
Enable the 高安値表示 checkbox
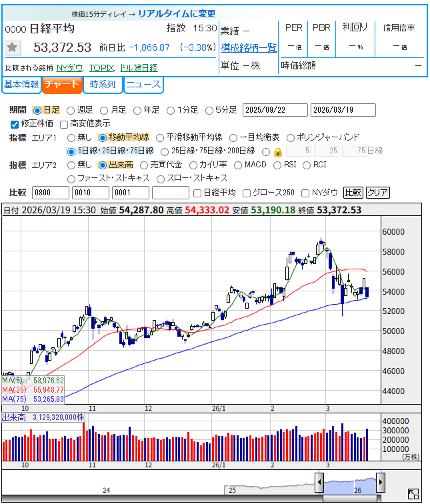64,124
